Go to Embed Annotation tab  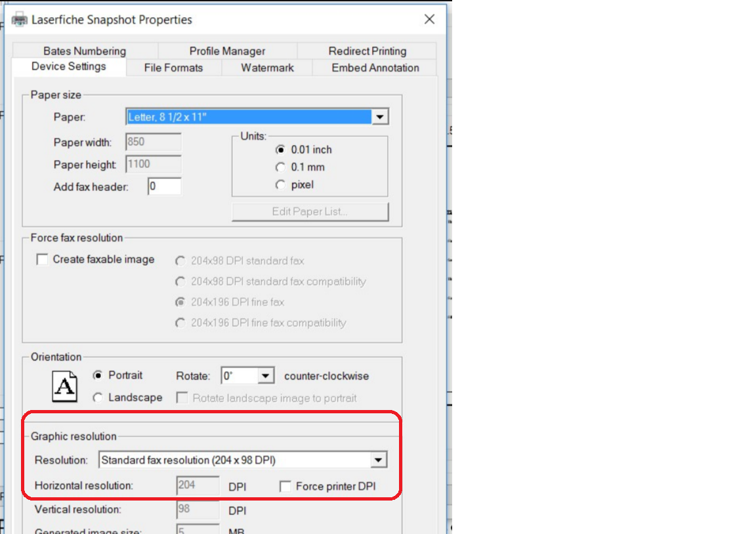(375, 68)
